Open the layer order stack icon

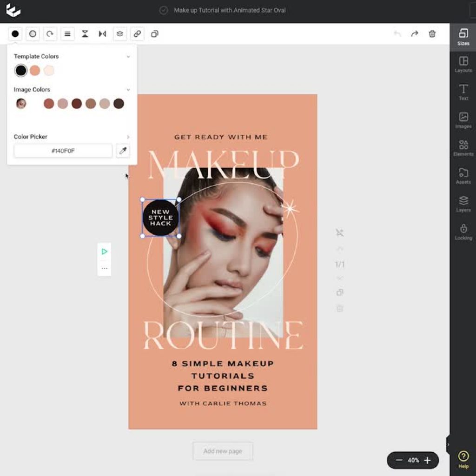[120, 34]
